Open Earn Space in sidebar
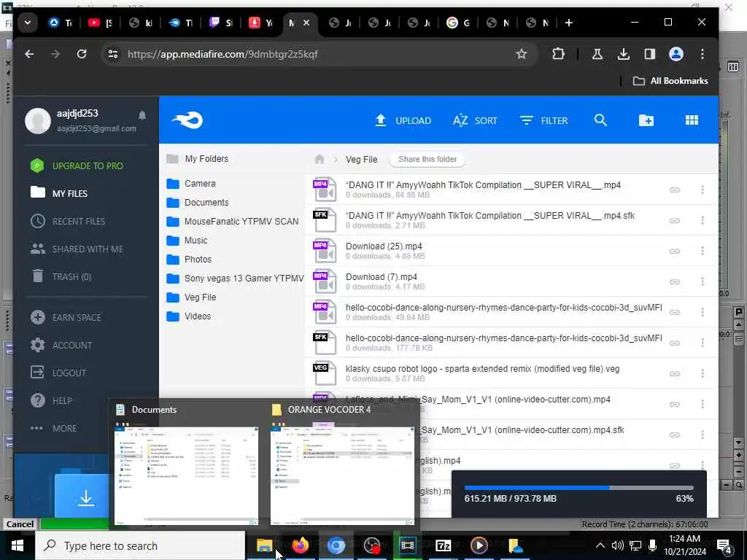 tap(66, 317)
